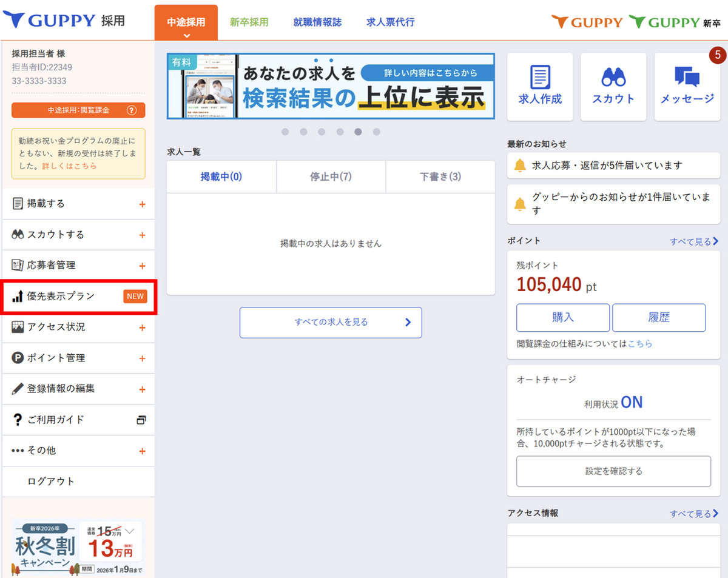Open the 新卒採用 top menu
This screenshot has height=578, width=728.
(249, 22)
